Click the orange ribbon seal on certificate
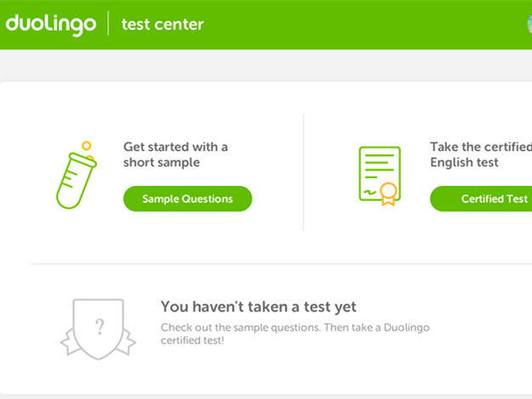 388,194
